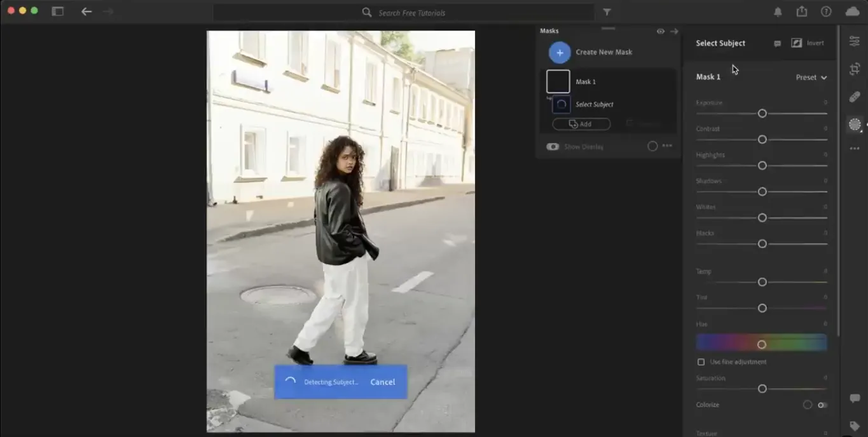868x437 pixels.
Task: Open the right sidebar more options ellipsis
Action: pyautogui.click(x=854, y=149)
